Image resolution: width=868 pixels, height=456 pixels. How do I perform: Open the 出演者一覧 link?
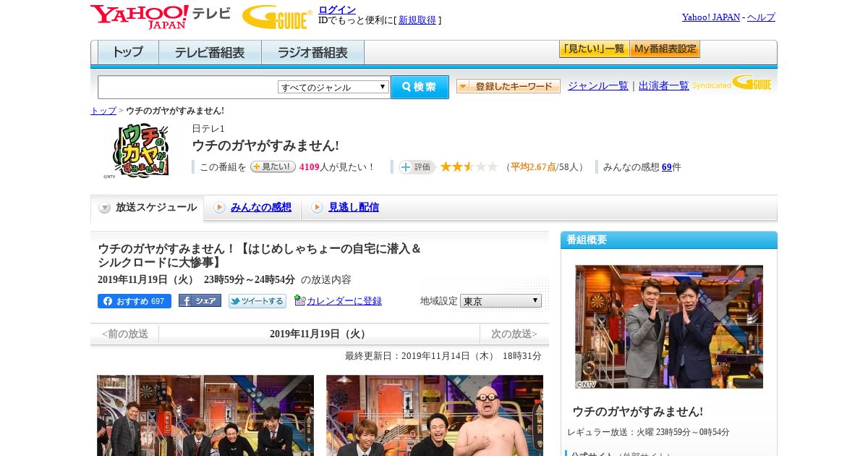coord(664,86)
